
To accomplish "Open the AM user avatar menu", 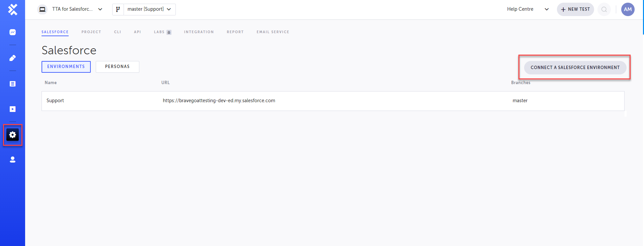I will tap(628, 9).
